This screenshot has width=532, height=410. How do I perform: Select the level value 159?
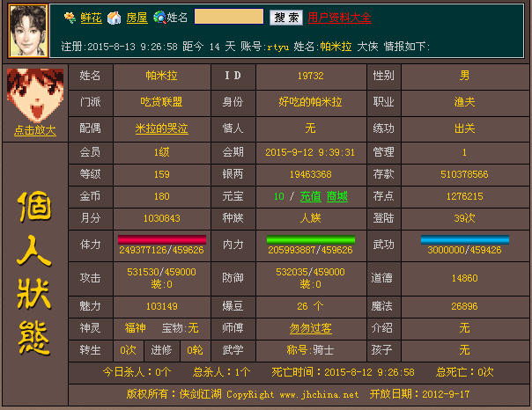click(162, 174)
